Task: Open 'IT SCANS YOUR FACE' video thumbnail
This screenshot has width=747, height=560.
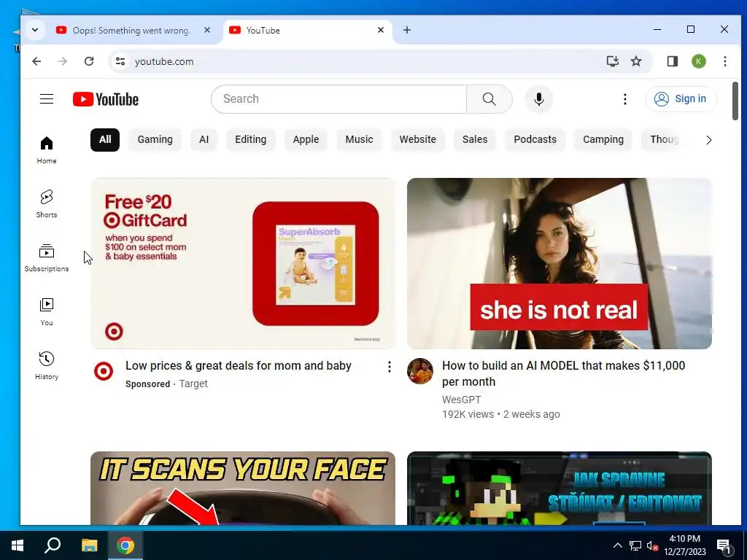Action: [243, 488]
